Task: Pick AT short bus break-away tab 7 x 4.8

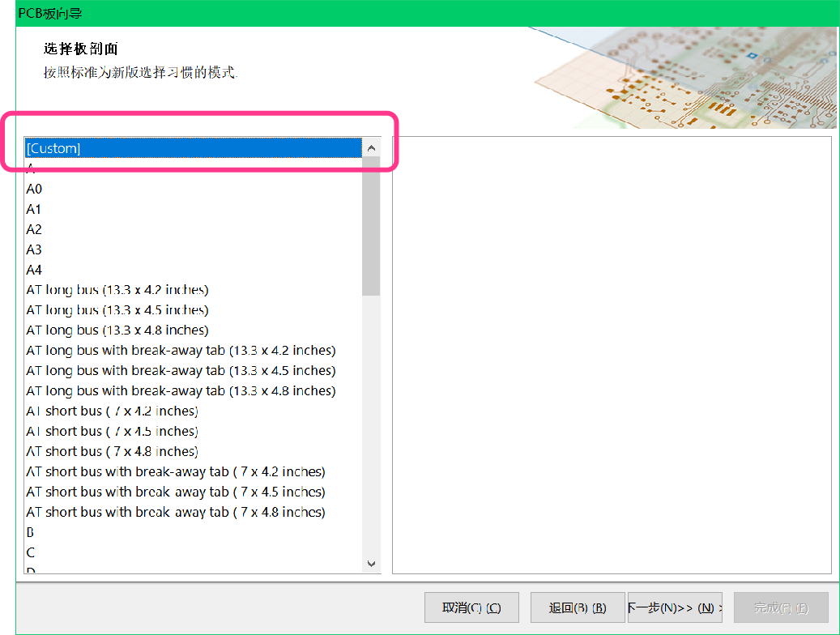Action: tap(194, 512)
